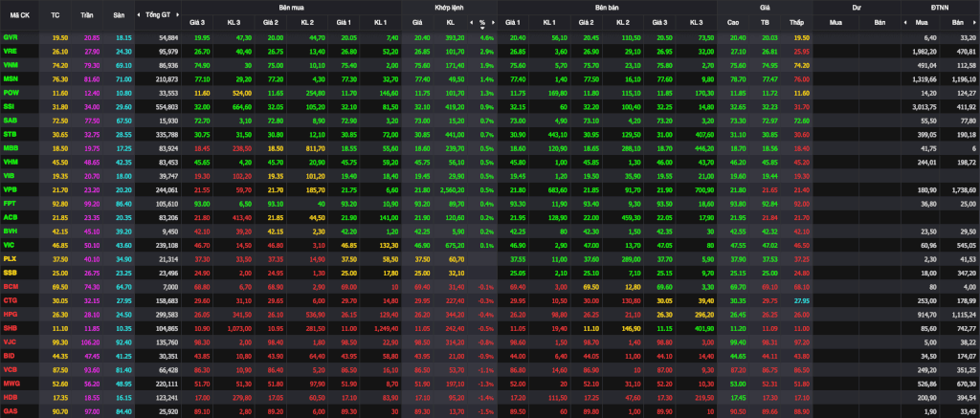Click the Bán header under Dư

[880, 23]
